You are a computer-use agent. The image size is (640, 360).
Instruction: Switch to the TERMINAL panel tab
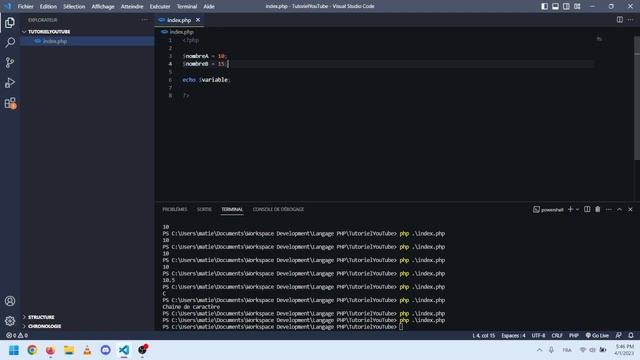pyautogui.click(x=232, y=209)
